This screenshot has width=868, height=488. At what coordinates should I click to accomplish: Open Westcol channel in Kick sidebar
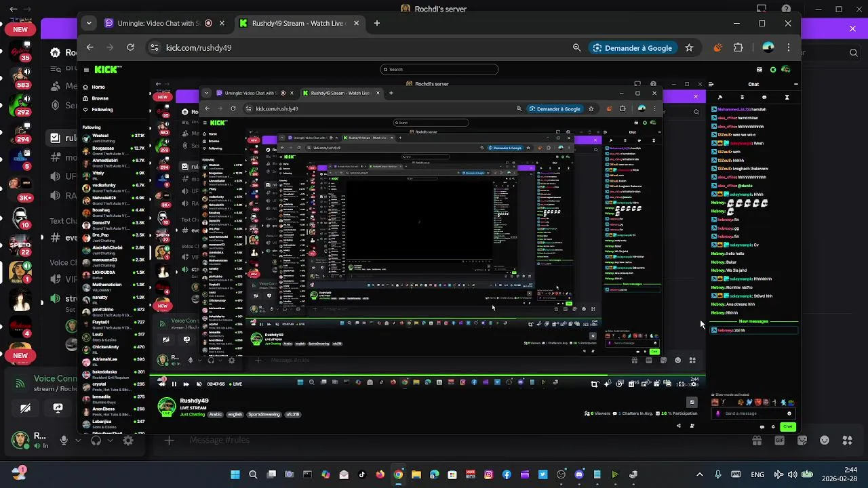pyautogui.click(x=114, y=138)
